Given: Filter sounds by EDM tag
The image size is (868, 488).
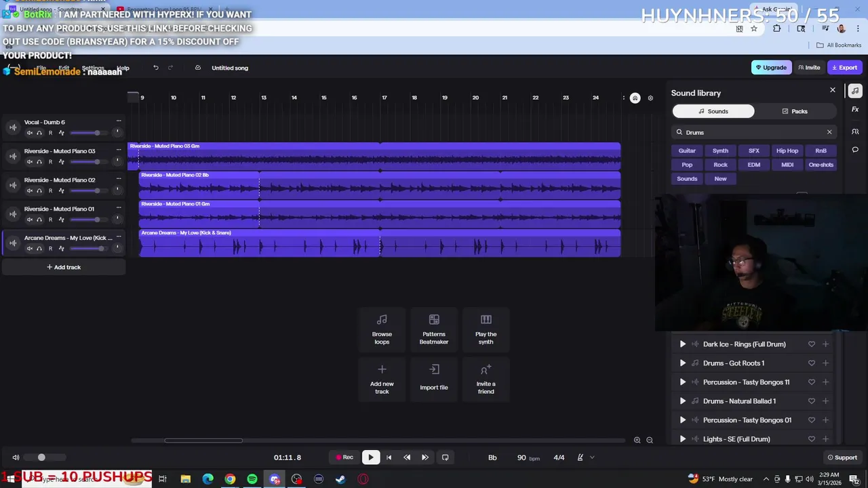Looking at the screenshot, I should coord(753,165).
